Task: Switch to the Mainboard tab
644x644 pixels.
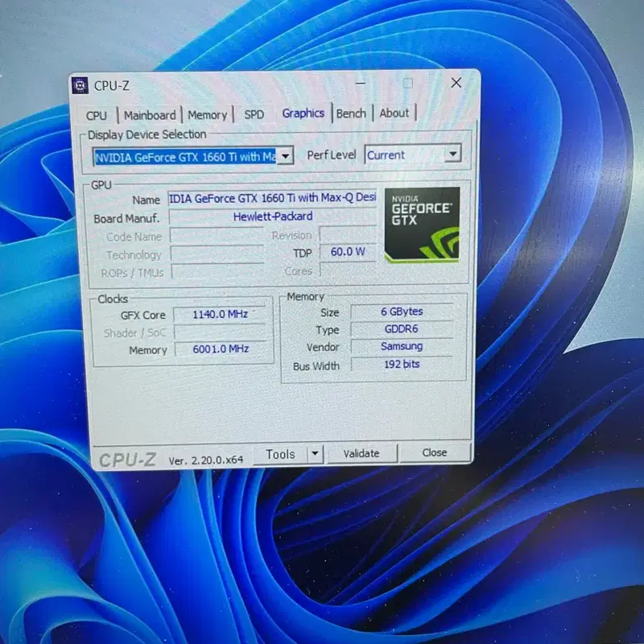Action: tap(150, 115)
